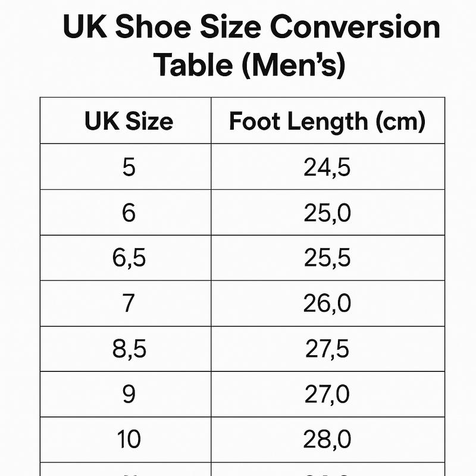Select the 25,0 foot length cell
Screen dimensions: 476x476
pyautogui.click(x=328, y=212)
